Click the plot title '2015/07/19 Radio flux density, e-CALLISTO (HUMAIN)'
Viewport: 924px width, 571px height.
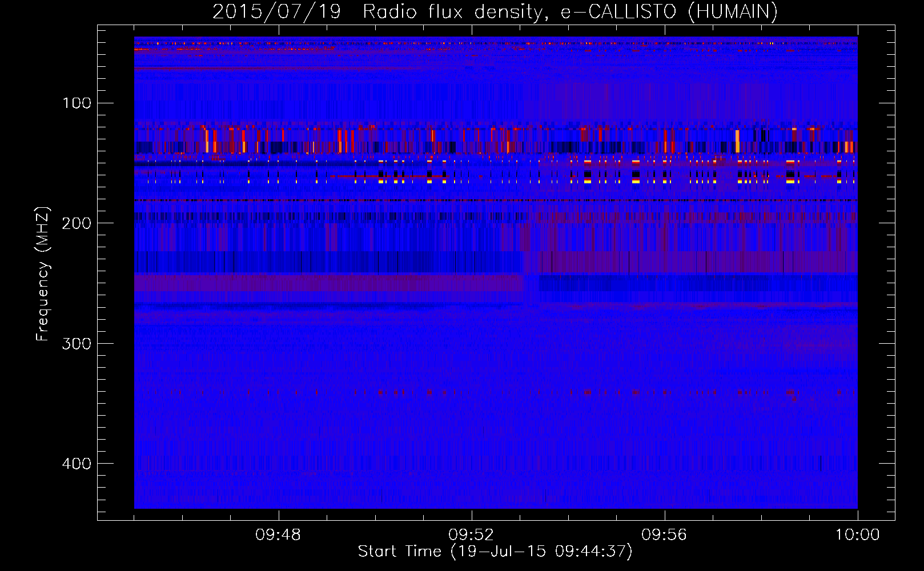pyautogui.click(x=495, y=11)
